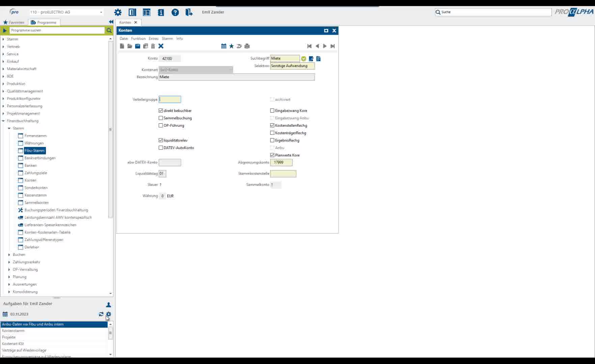The image size is (595, 364).
Task: Click the open folder icon in Konten toolbar
Action: [130, 46]
